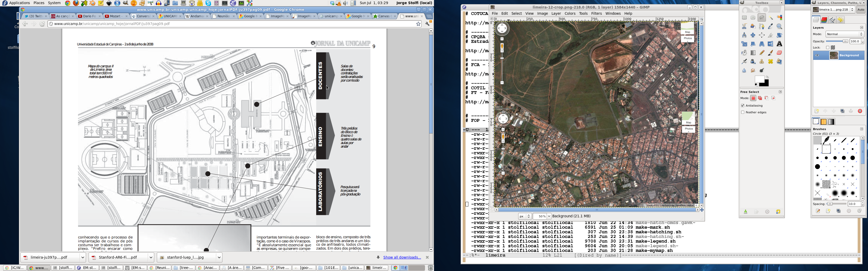Expand dropdown arrow next to Stanford-AR6 PDF download
Viewport: 868px width, 271px height.
(151, 258)
